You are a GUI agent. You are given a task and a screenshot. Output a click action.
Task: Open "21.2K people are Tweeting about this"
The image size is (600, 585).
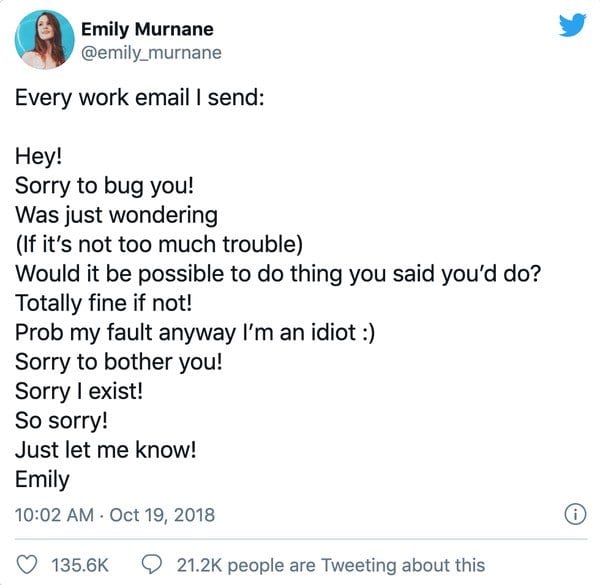point(330,565)
